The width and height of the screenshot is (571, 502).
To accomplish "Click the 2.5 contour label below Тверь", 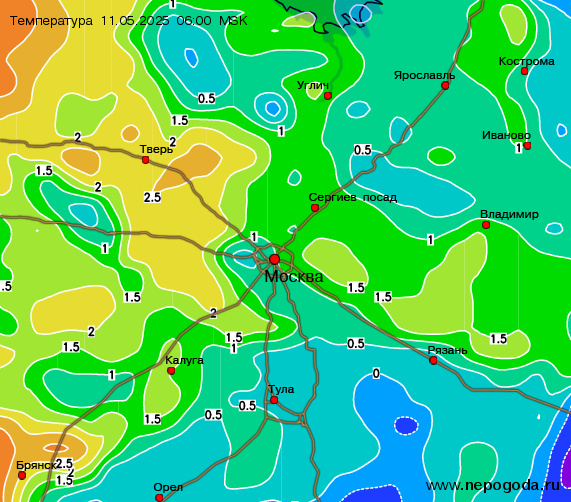I will 152,197.
